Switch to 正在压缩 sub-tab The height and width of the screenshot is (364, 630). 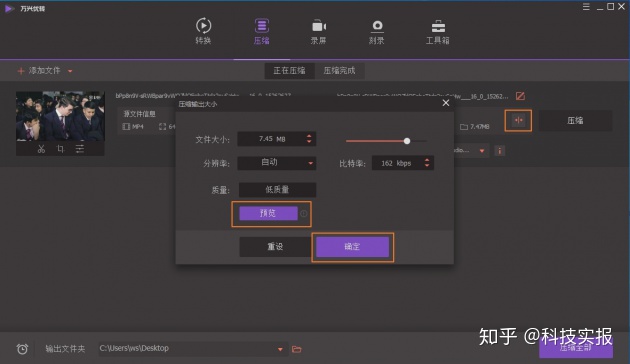tap(289, 71)
